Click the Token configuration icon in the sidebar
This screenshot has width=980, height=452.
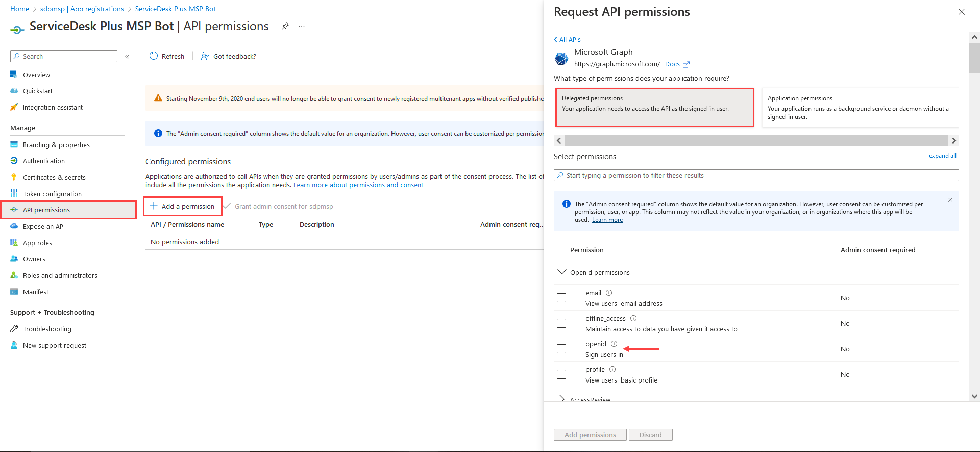(x=14, y=194)
